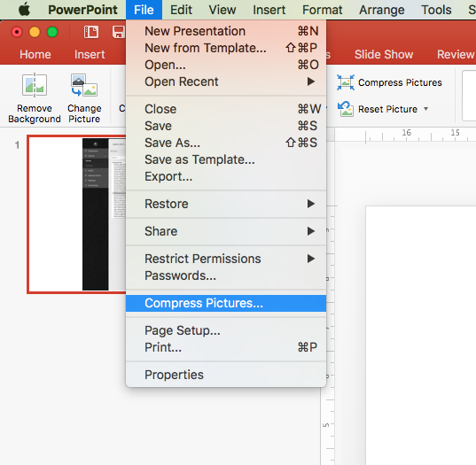Open the View menu
This screenshot has width=476, height=465.
pos(222,10)
